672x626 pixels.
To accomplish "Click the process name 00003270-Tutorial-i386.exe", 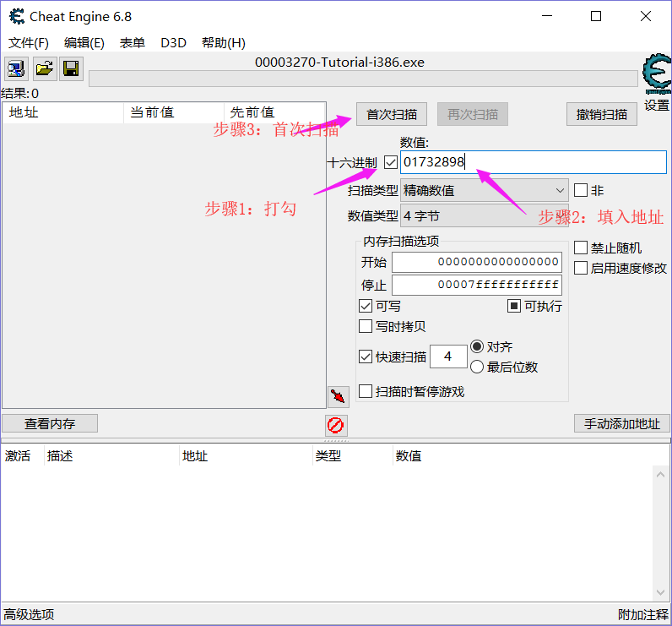I will (339, 63).
